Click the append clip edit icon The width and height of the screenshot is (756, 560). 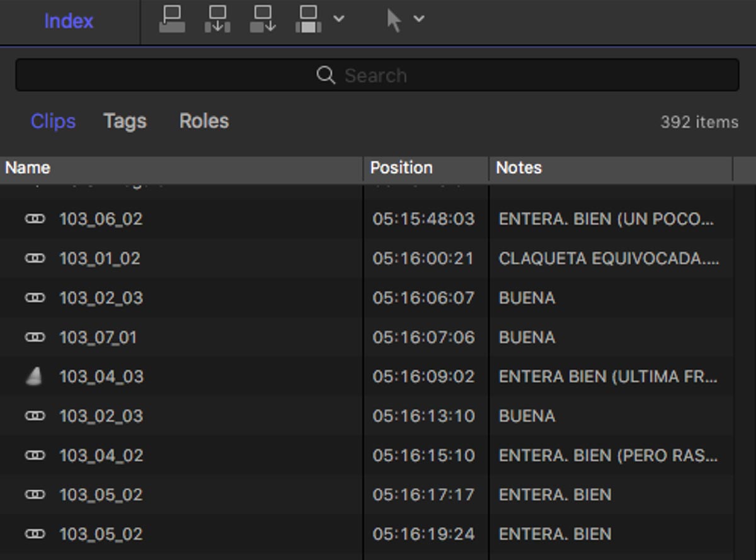(263, 20)
